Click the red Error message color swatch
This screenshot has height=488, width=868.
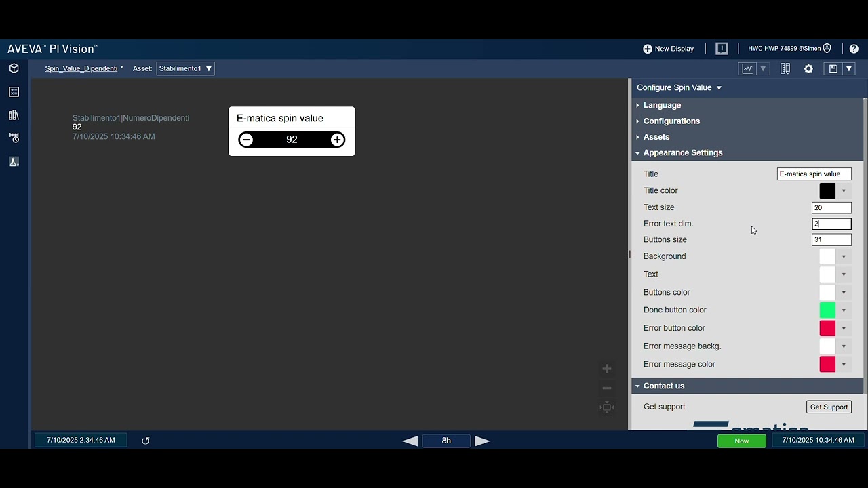pos(827,364)
